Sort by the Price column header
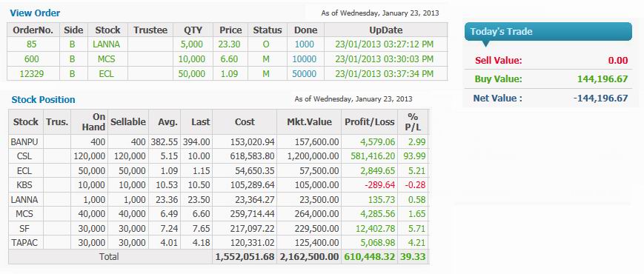The width and height of the screenshot is (644, 274). tap(230, 30)
